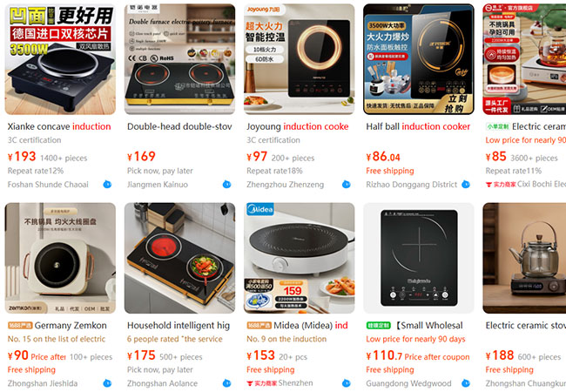The width and height of the screenshot is (566, 392).
Task: Open the Joyoung induction cooker listing title
Action: pos(298,126)
